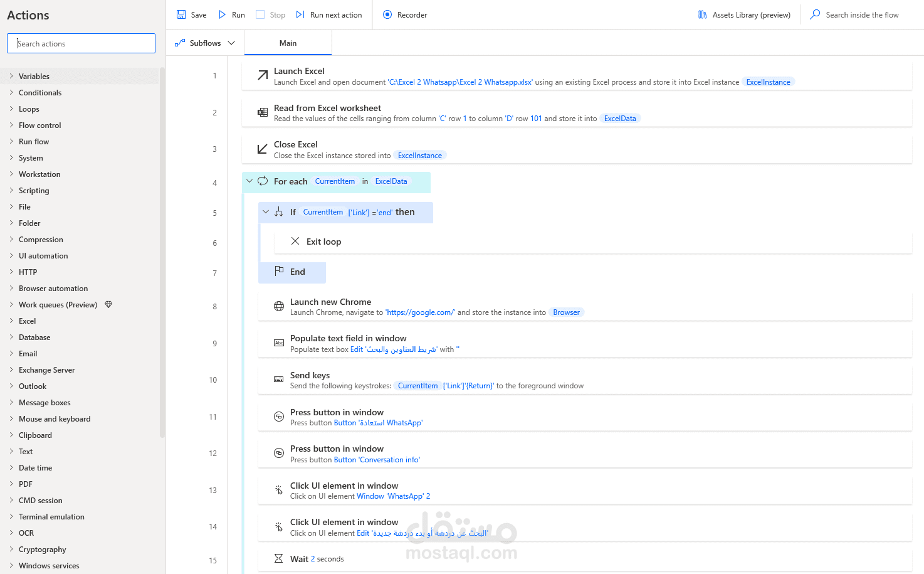Click the Populate text field icon

pos(279,343)
